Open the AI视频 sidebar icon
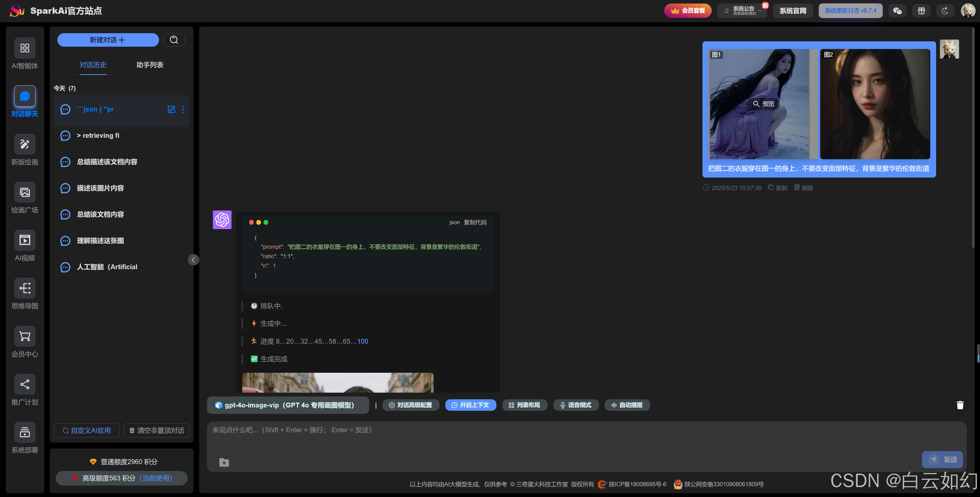The height and width of the screenshot is (497, 980). [25, 240]
